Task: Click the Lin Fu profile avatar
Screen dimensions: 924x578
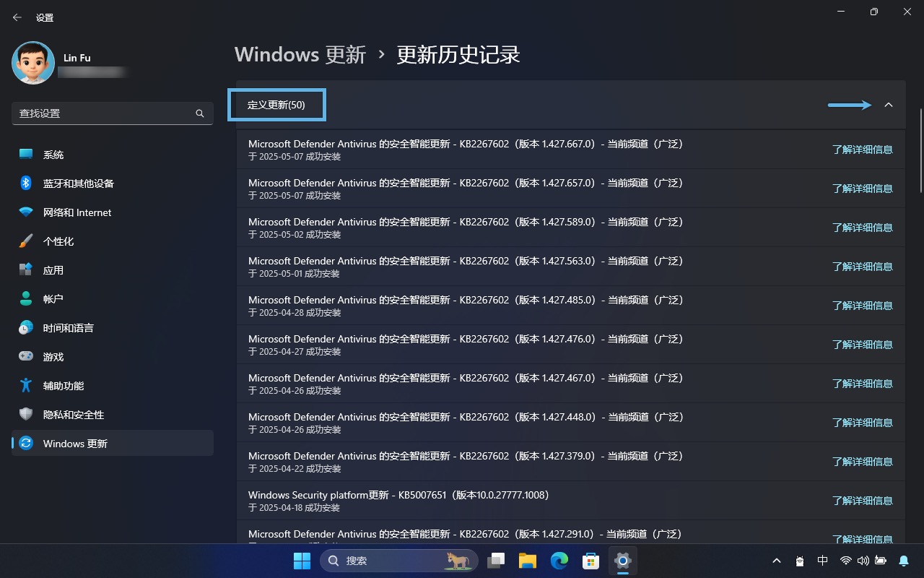Action: pyautogui.click(x=33, y=63)
